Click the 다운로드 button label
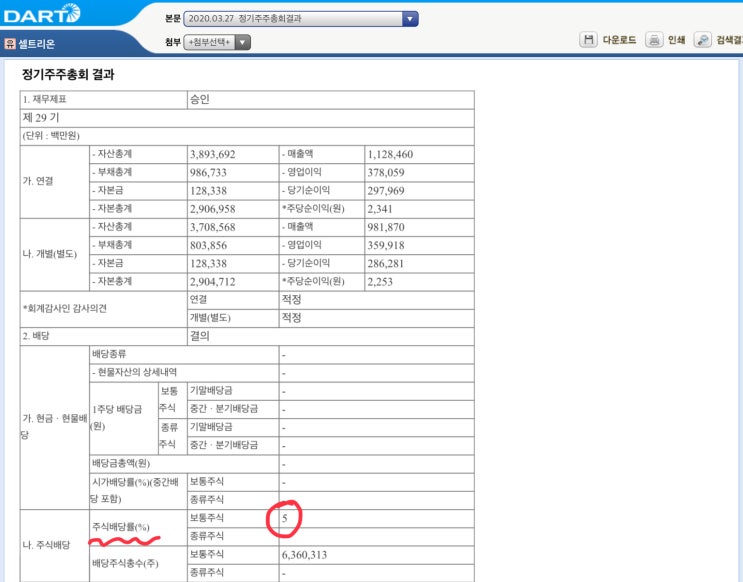 point(619,40)
